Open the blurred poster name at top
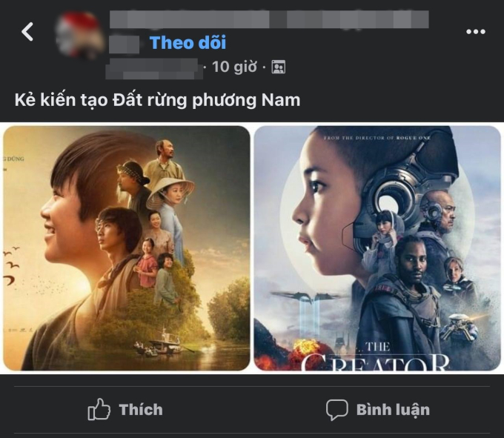 pos(269,19)
